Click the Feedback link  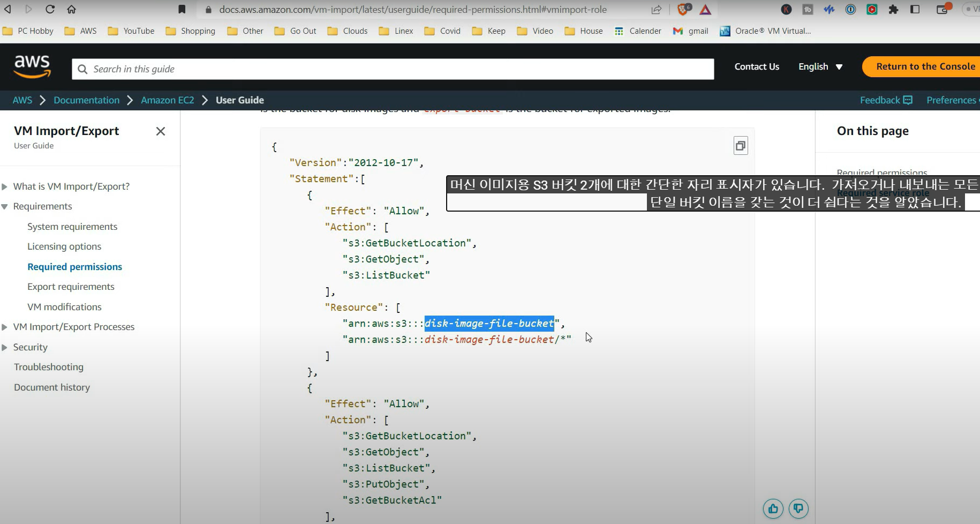pos(886,100)
